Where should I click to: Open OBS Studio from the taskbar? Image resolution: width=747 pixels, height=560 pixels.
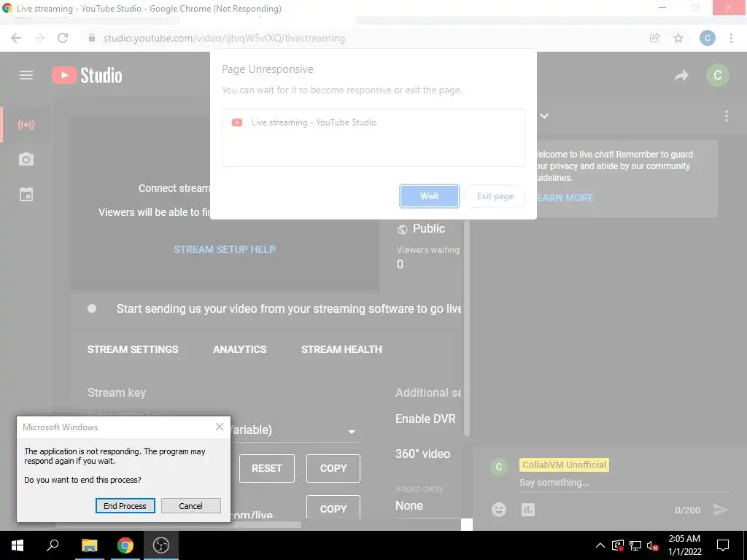tap(161, 545)
